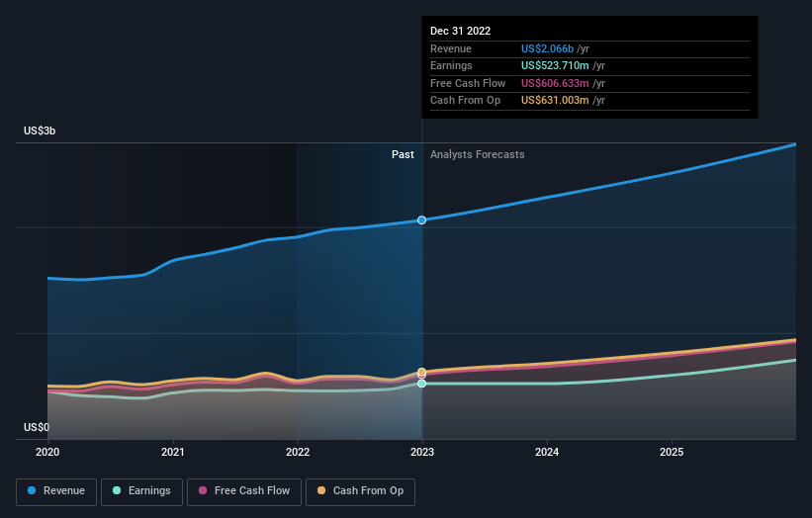Toggle the Revenue legend button
The width and height of the screenshot is (812, 518).
(x=56, y=491)
